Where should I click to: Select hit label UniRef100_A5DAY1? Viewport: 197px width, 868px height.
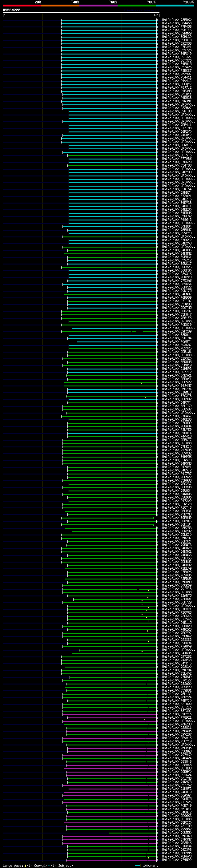point(177,379)
